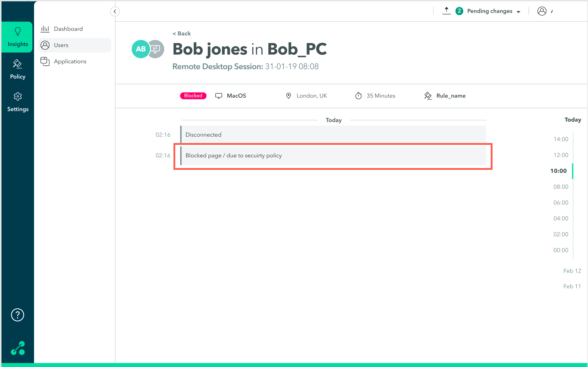This screenshot has height=367, width=588.
Task: Jump to Feb 12 on the timeline
Action: [x=572, y=271]
